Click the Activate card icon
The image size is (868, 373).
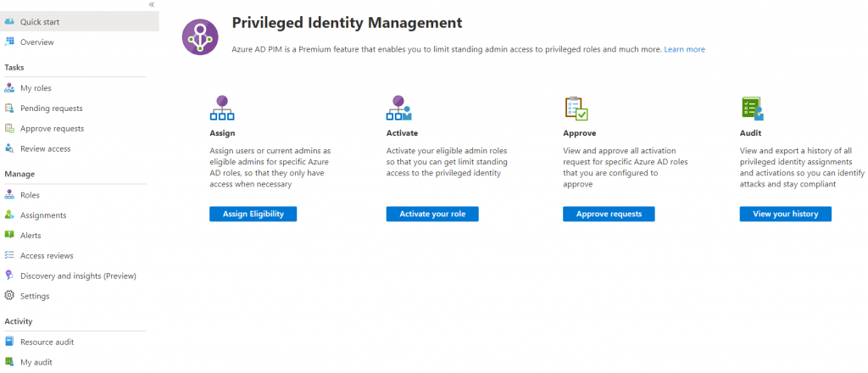pyautogui.click(x=398, y=108)
